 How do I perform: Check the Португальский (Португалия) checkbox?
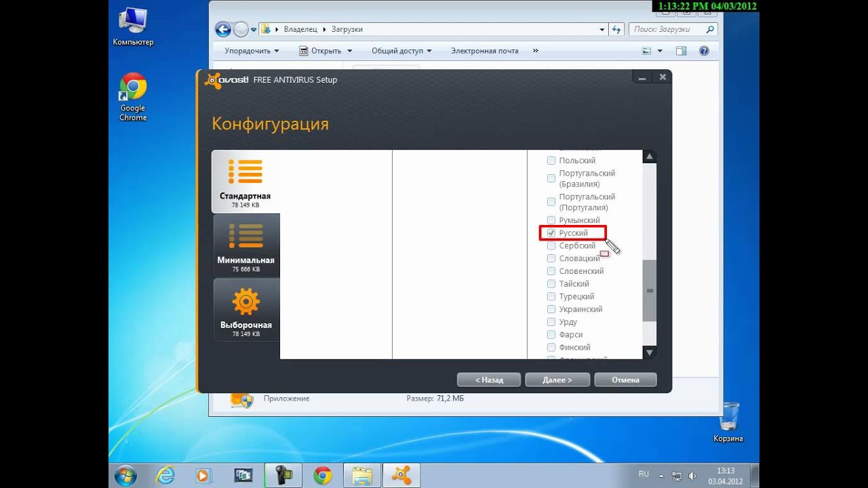pyautogui.click(x=551, y=202)
